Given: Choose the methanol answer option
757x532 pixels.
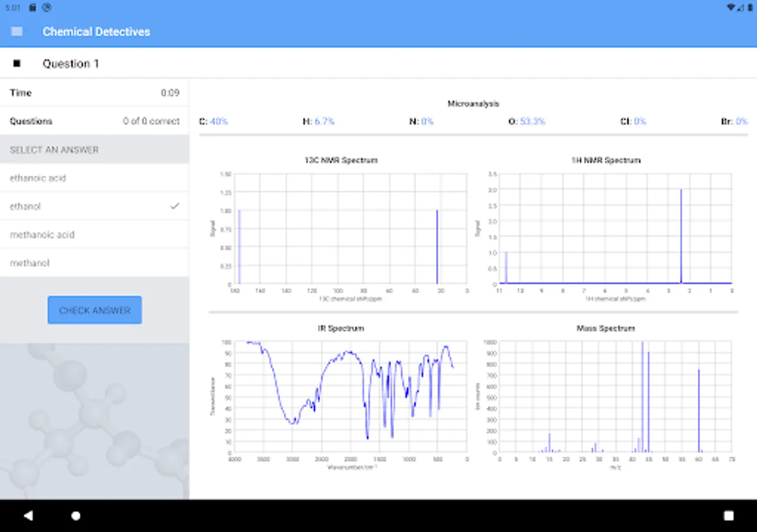Looking at the screenshot, I should 95,263.
